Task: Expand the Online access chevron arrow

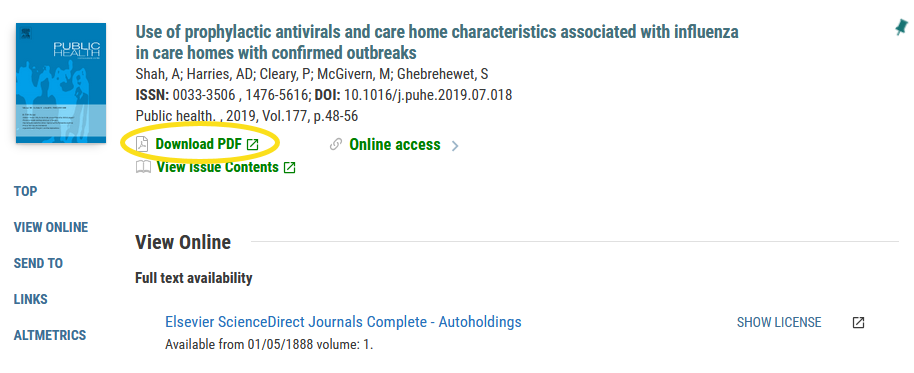Action: coord(455,146)
